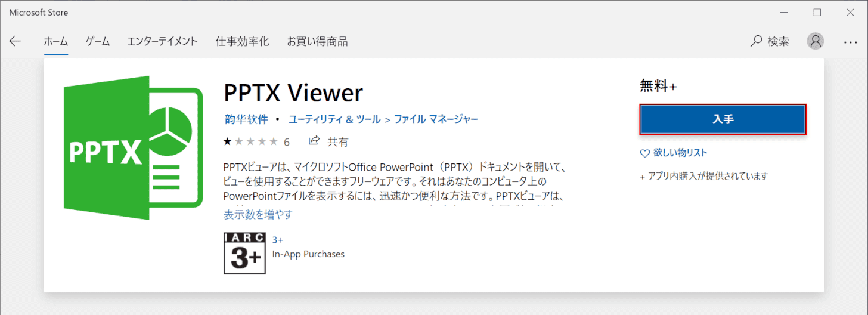This screenshot has width=868, height=315.
Task: Open the user account profile icon
Action: click(815, 41)
